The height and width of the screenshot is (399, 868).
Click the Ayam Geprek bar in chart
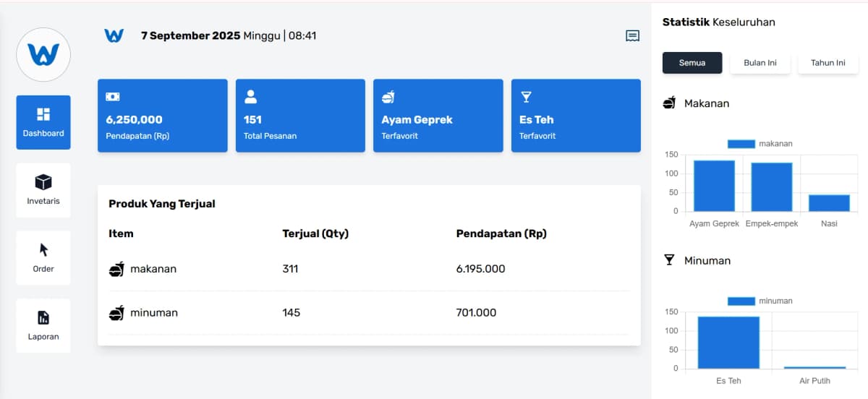714,186
